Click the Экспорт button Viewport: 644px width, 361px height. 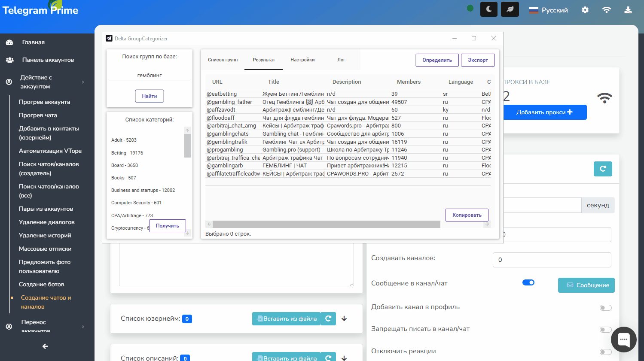(x=478, y=60)
